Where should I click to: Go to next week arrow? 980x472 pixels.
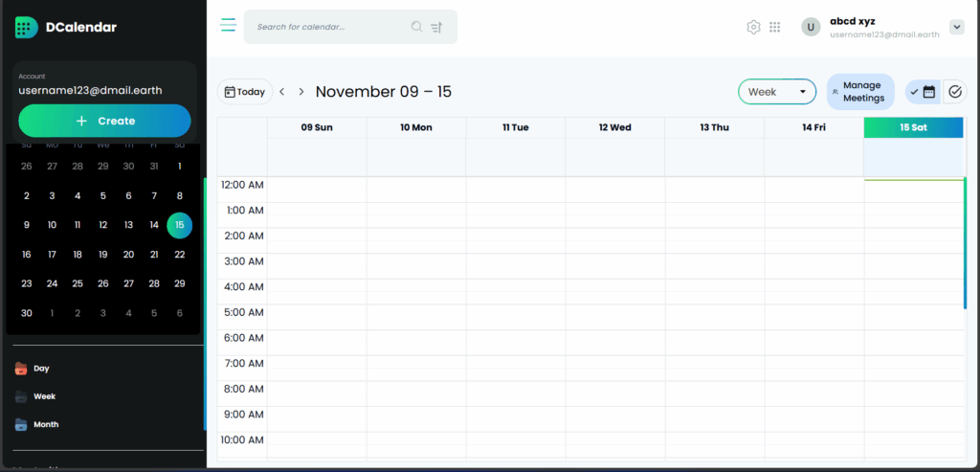point(301,92)
